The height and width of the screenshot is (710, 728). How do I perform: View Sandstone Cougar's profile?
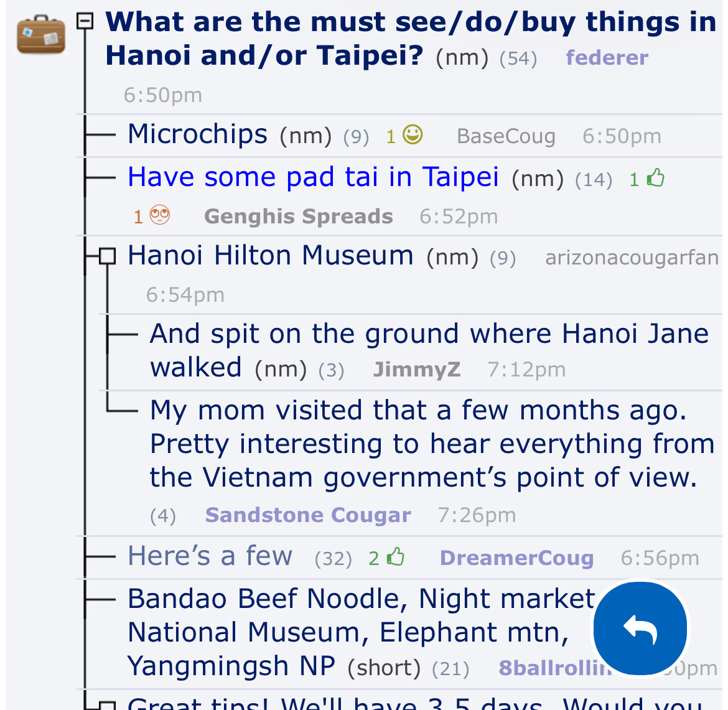click(x=308, y=515)
